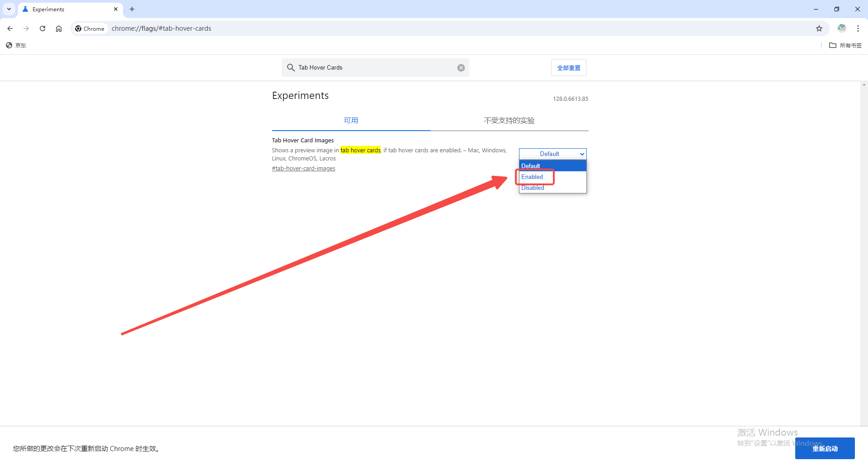Go to the home page
The width and height of the screenshot is (868, 470).
[59, 28]
